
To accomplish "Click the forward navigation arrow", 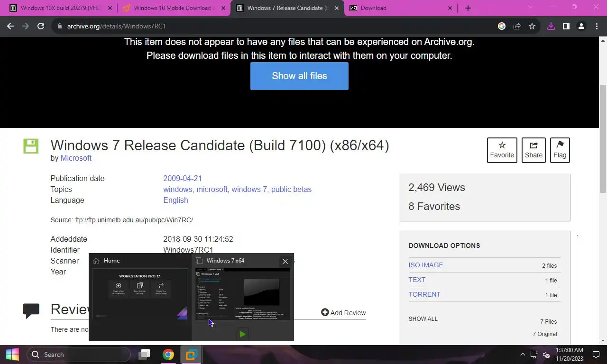I will tap(26, 26).
